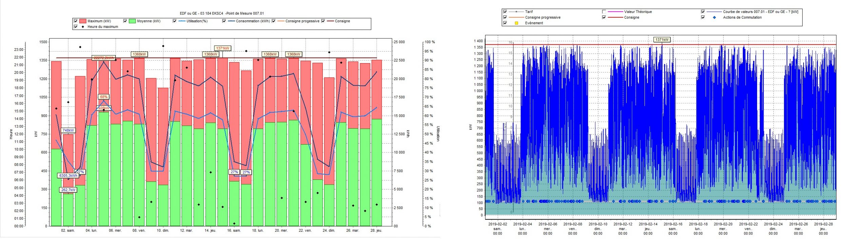Toggle the Consigne checkbox in the right chart legend
Image resolution: width=868 pixels, height=239 pixels.
604,17
